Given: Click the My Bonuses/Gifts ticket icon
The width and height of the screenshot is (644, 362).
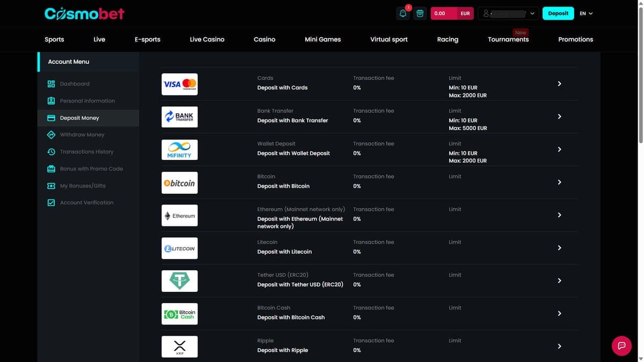Looking at the screenshot, I should tap(52, 186).
